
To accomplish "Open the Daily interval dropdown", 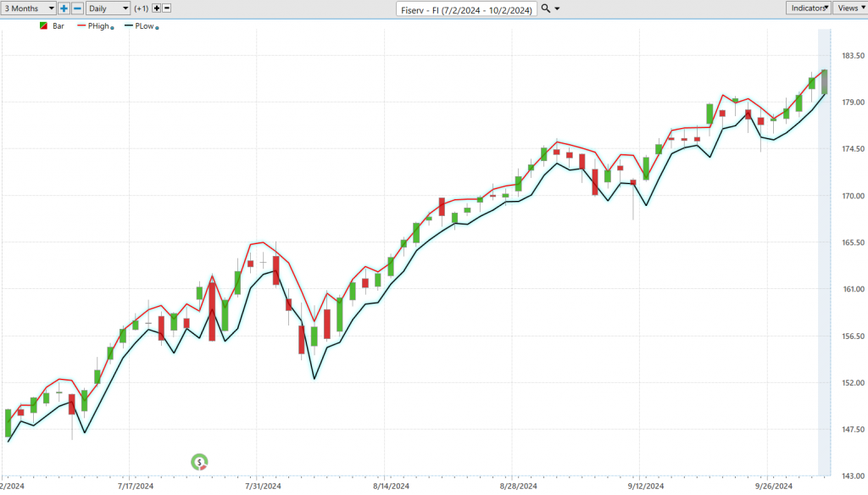I will click(108, 8).
